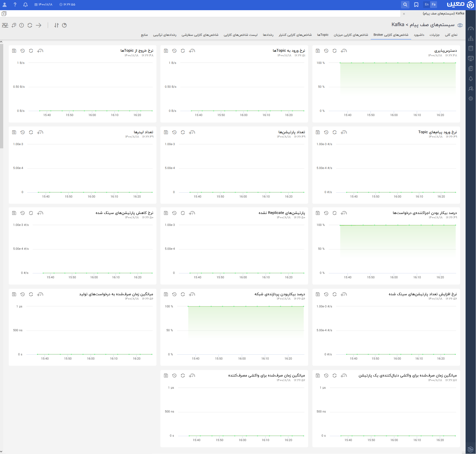Add درصد بیکار بودن اجراکننده‌ی درخواست‌ها to dashboard

tap(344, 213)
